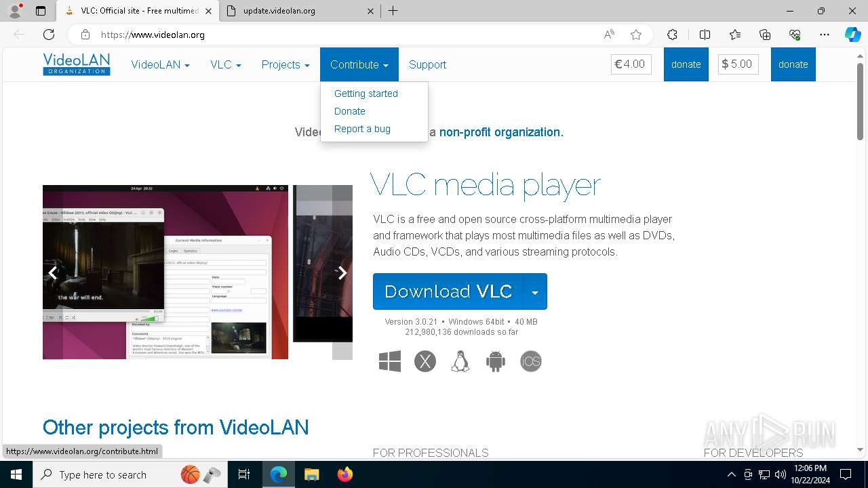This screenshot has width=868, height=488.
Task: Open File Explorer from taskbar
Action: click(x=311, y=474)
